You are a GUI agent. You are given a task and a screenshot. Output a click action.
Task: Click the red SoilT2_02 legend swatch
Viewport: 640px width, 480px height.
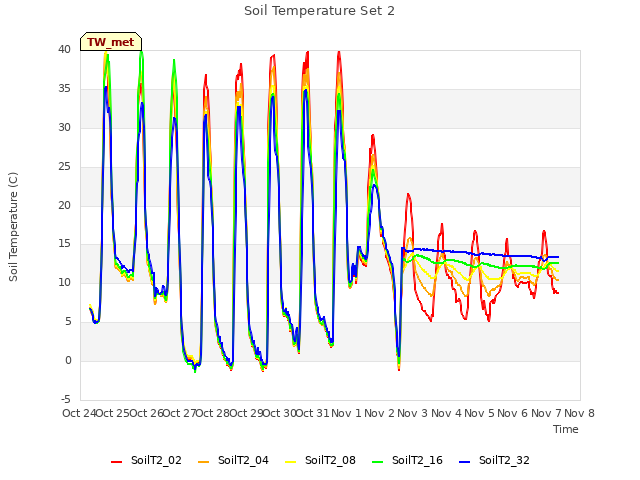pos(117,462)
